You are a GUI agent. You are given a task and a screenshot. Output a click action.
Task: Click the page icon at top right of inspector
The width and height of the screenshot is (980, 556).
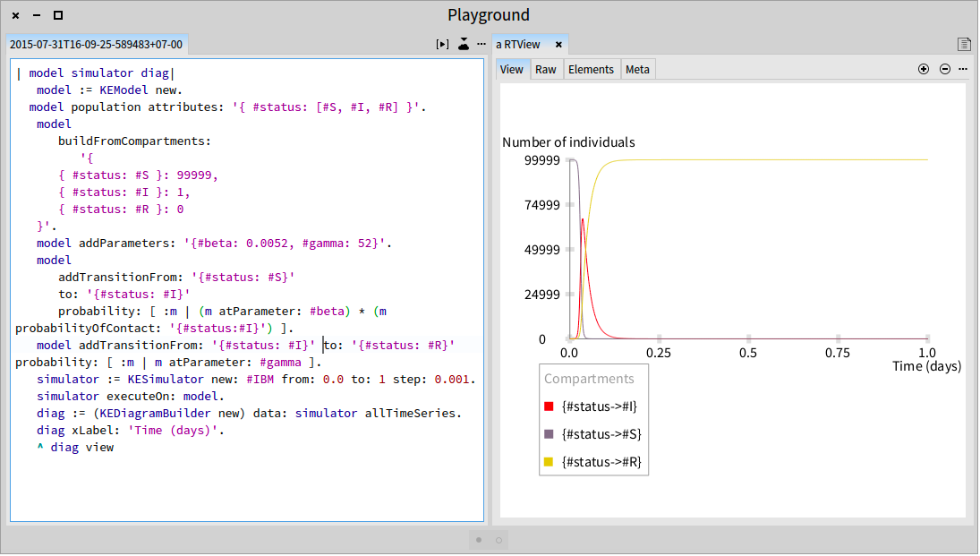click(964, 45)
